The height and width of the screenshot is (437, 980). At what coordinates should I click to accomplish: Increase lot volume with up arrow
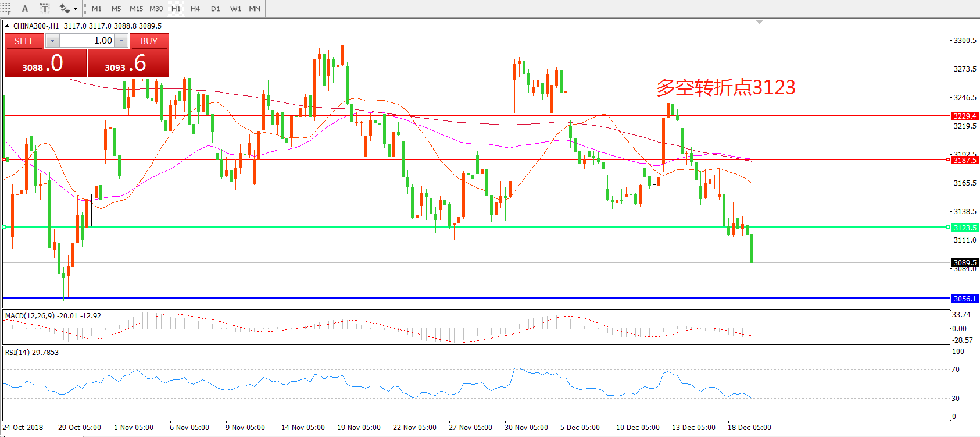coord(121,41)
